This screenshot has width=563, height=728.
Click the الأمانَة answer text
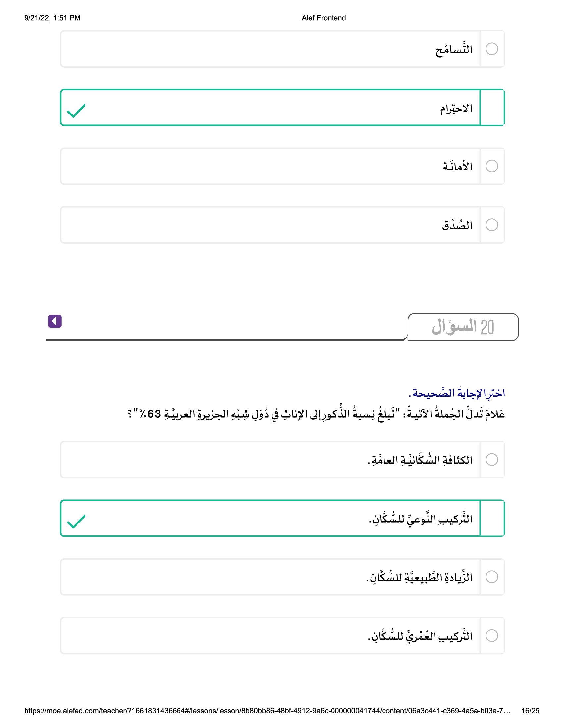tap(457, 166)
